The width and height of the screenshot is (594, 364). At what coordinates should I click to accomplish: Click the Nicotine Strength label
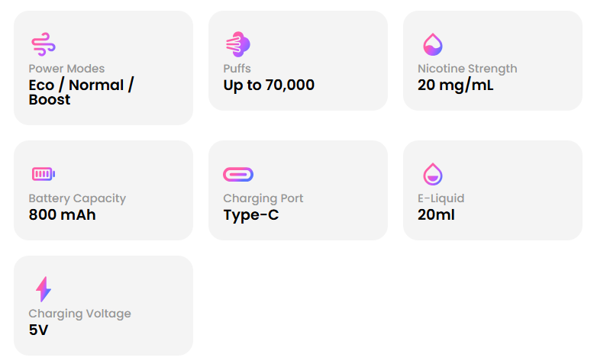pos(467,69)
